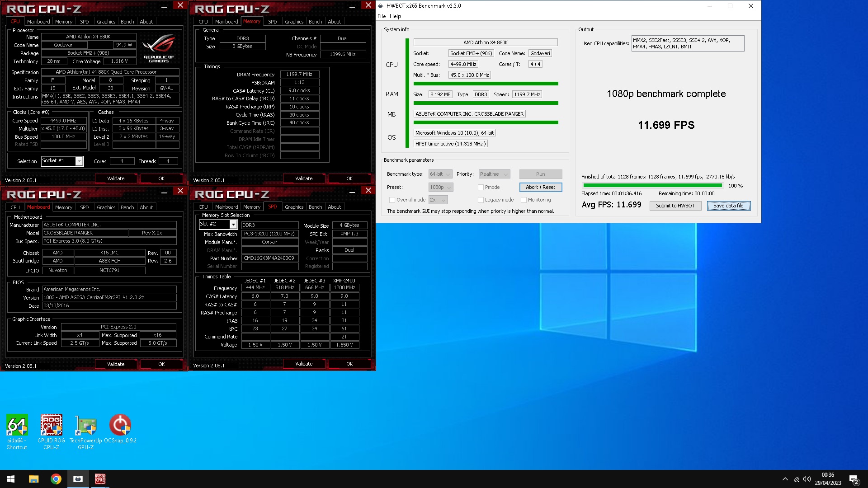
Task: Open the Benchmark type 64-bit dropdown
Action: click(440, 174)
